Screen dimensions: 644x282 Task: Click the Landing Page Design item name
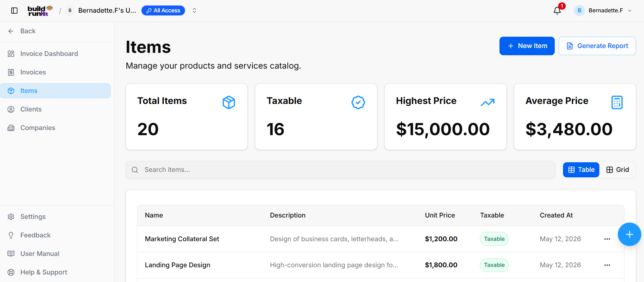(177, 265)
